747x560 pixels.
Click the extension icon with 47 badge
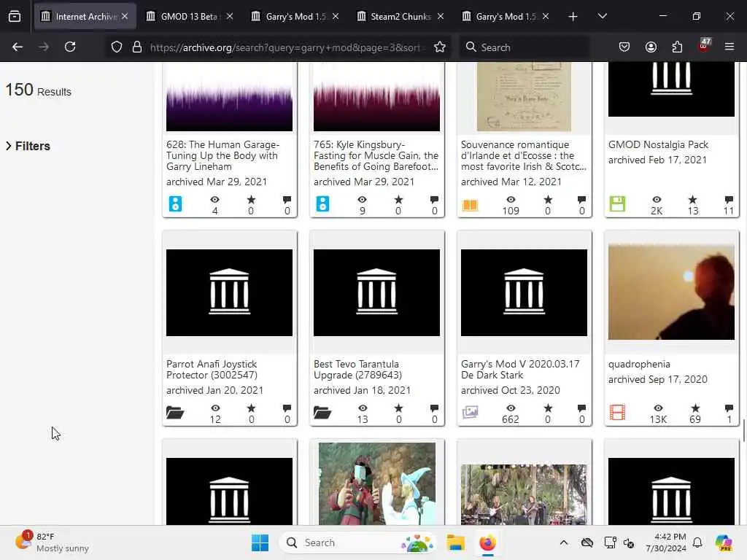point(704,46)
